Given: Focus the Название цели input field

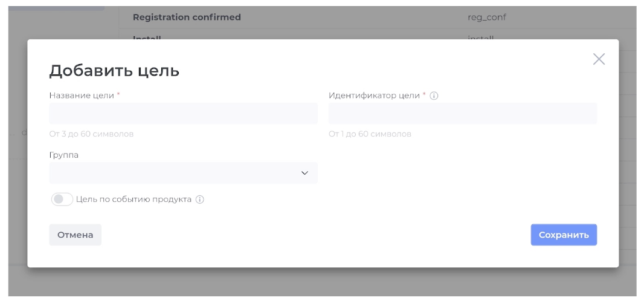Looking at the screenshot, I should coord(183,114).
